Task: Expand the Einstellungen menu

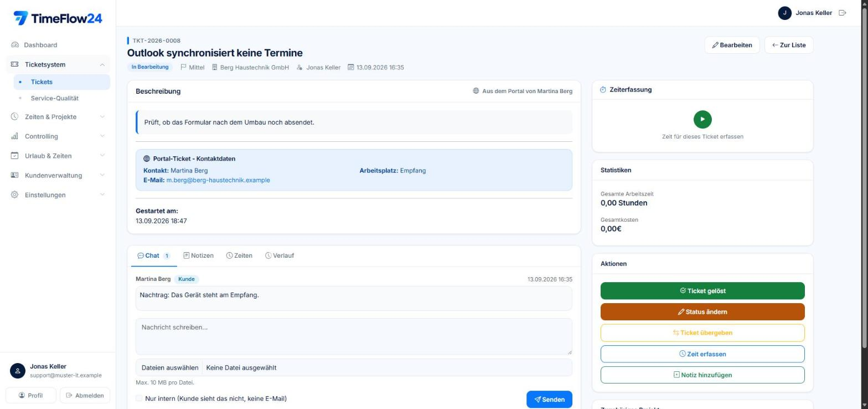Action: pyautogui.click(x=58, y=195)
